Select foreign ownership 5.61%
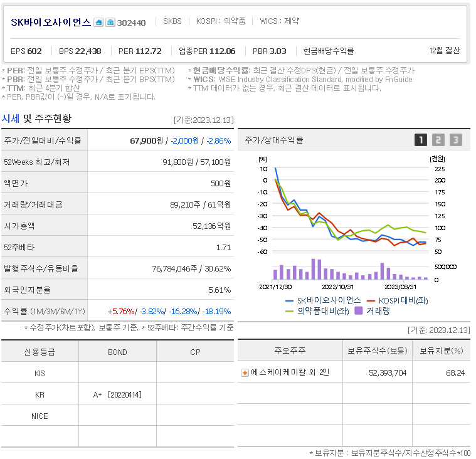The width and height of the screenshot is (476, 459). click(x=219, y=290)
